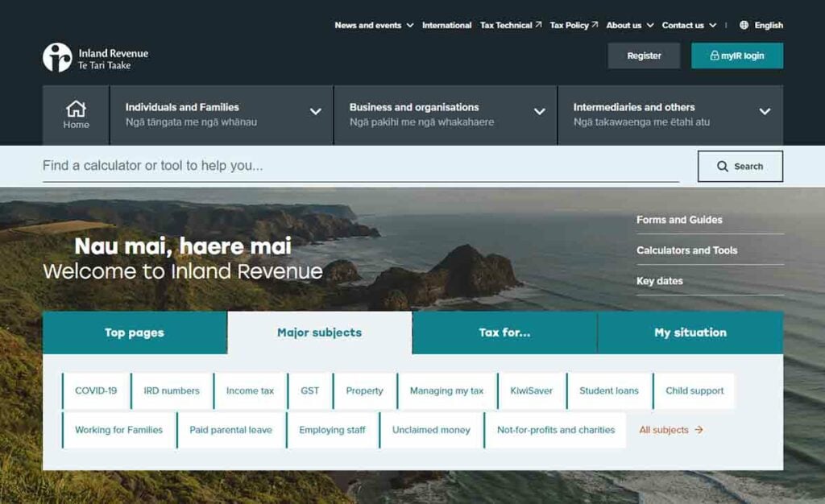825x504 pixels.
Task: Click the globe language icon
Action: click(x=744, y=25)
